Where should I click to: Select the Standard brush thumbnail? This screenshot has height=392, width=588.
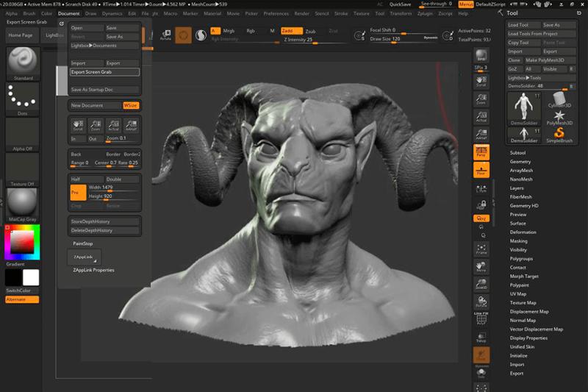(x=23, y=63)
